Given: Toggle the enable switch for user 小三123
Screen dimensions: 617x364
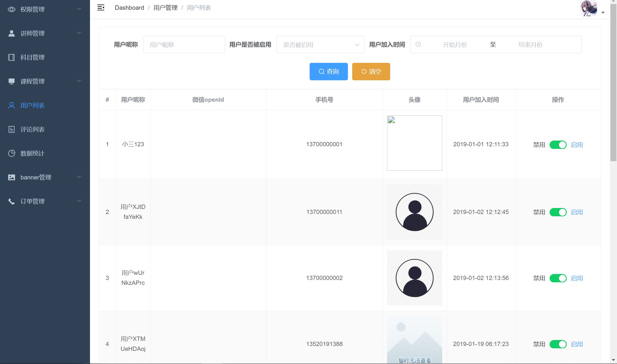Looking at the screenshot, I should click(558, 145).
